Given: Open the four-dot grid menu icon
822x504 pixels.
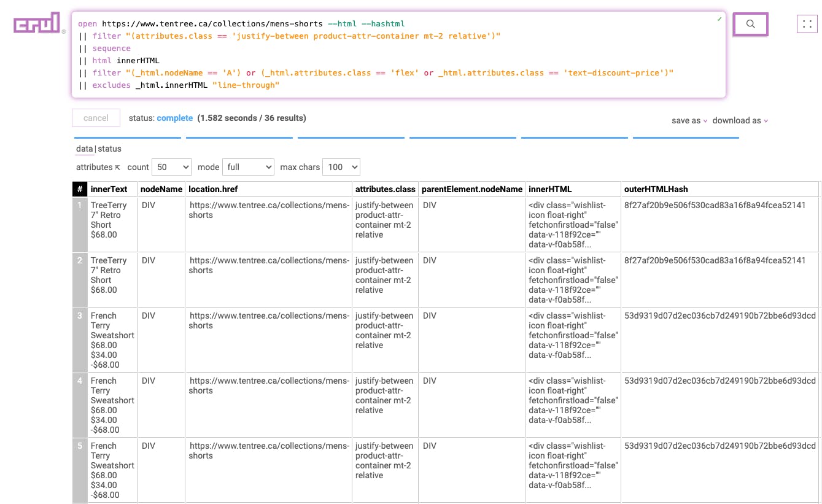Looking at the screenshot, I should click(x=807, y=25).
